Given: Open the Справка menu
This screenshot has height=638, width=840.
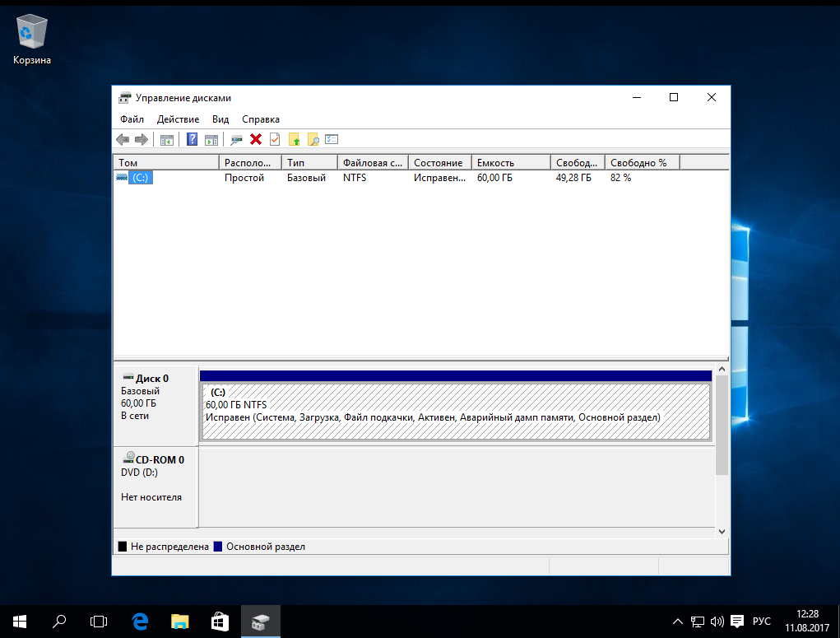Looking at the screenshot, I should [261, 119].
